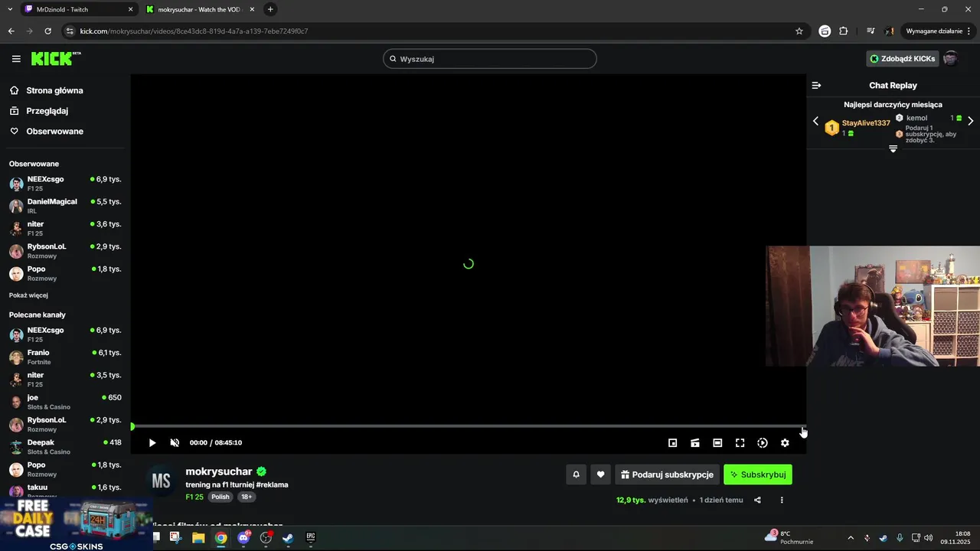This screenshot has width=980, height=551.
Task: Go back in browser history
Action: point(11,31)
